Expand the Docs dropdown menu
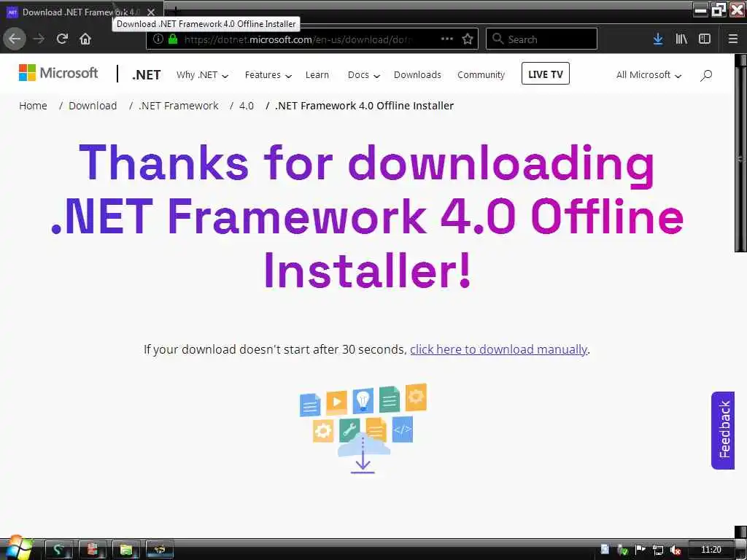Viewport: 747px width, 560px height. click(364, 75)
